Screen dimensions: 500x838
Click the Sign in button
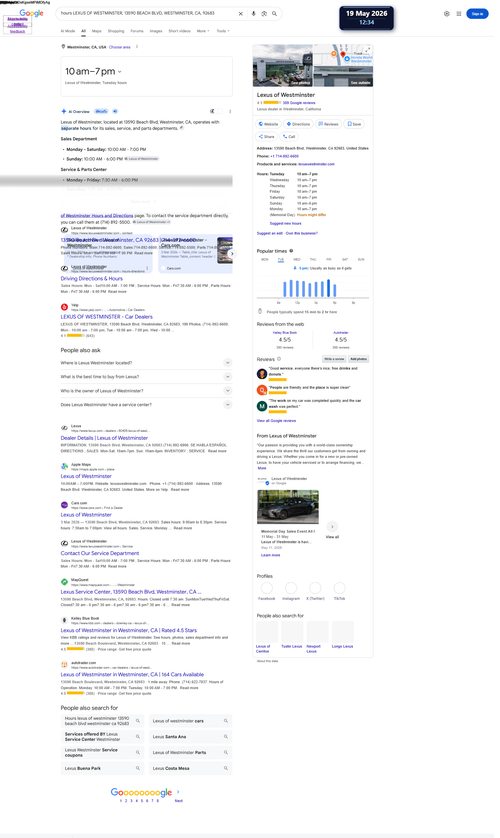pyautogui.click(x=477, y=14)
